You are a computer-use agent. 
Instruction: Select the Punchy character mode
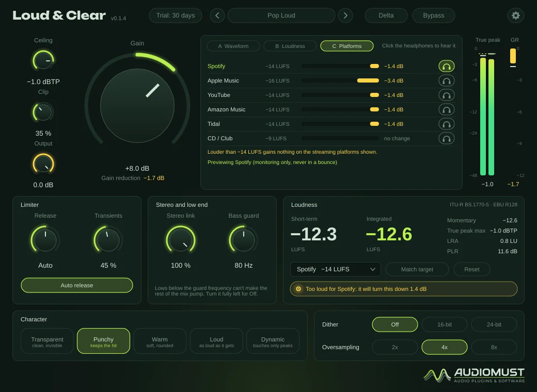(x=103, y=341)
